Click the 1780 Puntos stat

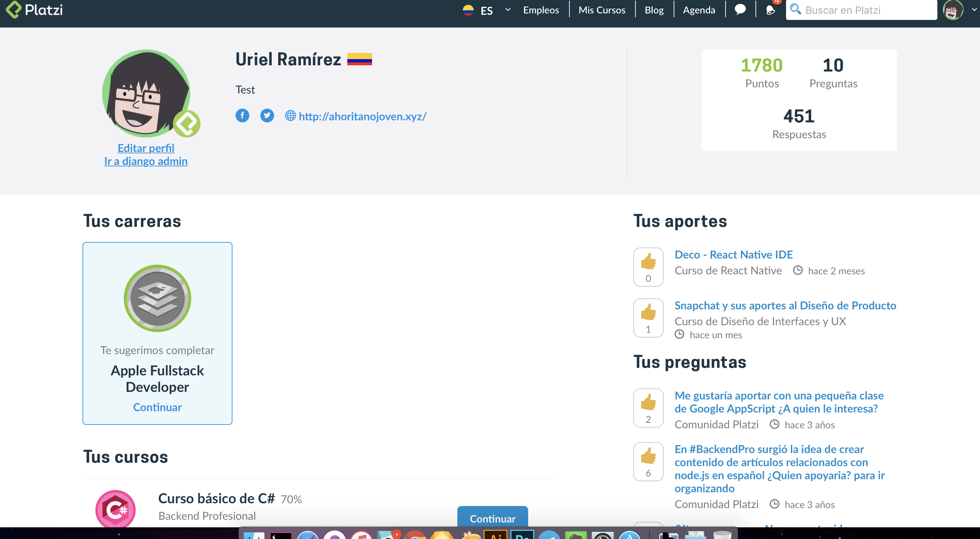(762, 73)
